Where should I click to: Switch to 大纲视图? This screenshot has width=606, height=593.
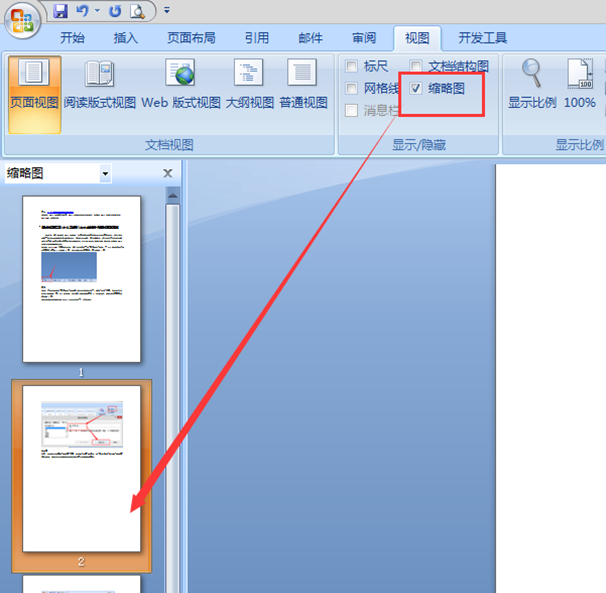(249, 85)
